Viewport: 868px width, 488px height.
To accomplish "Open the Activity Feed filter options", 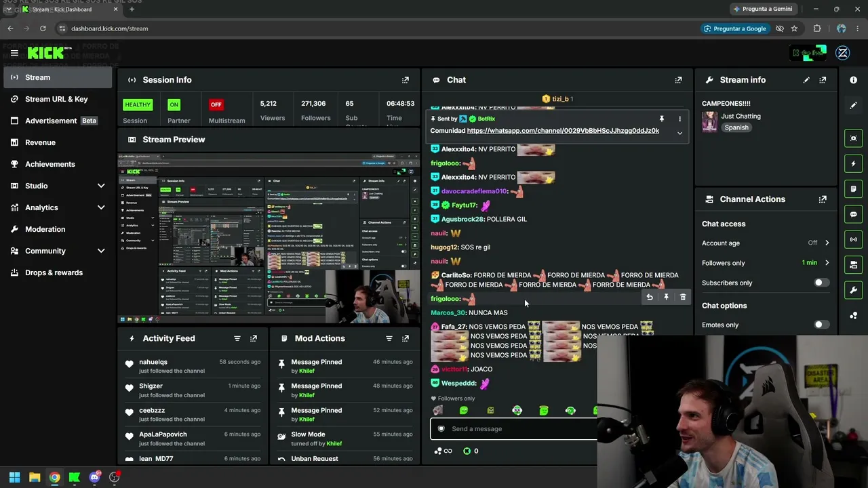I will [x=237, y=338].
